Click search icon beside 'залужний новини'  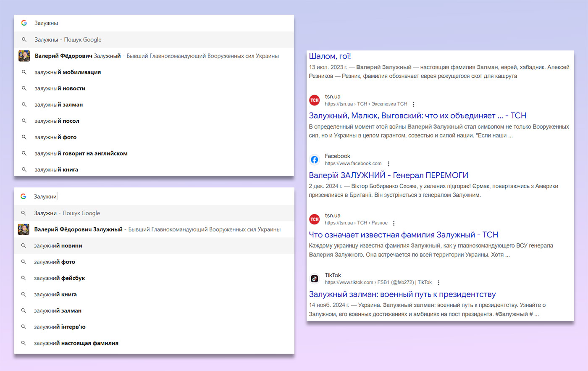coord(24,246)
